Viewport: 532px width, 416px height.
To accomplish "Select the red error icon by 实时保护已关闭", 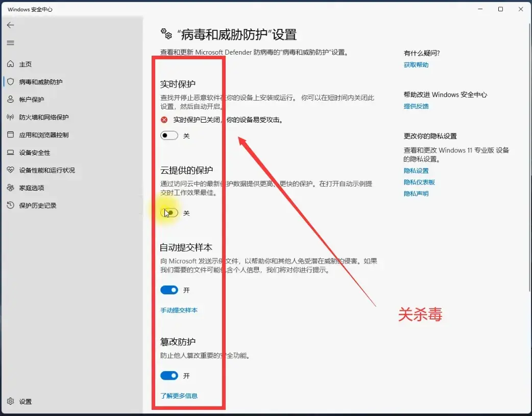I will [164, 120].
